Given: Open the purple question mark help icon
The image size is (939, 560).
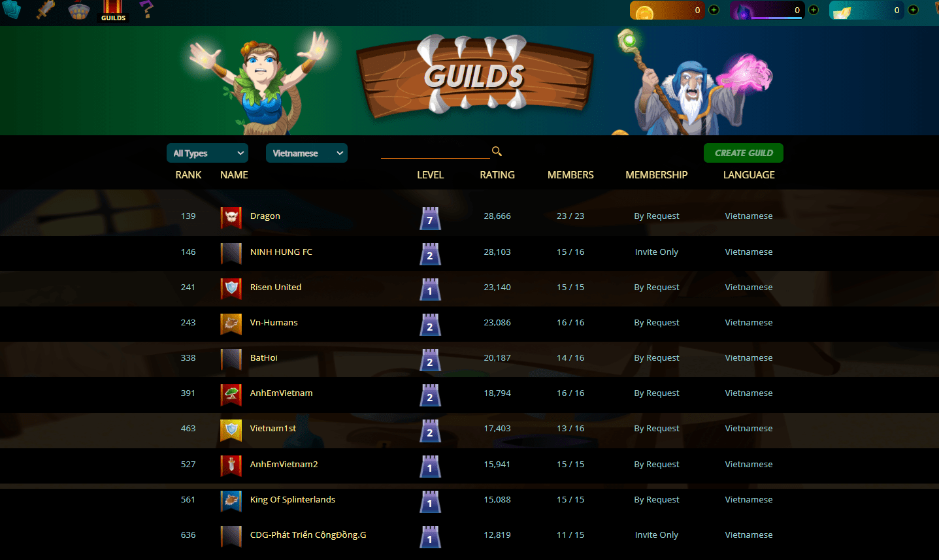Looking at the screenshot, I should pyautogui.click(x=147, y=9).
